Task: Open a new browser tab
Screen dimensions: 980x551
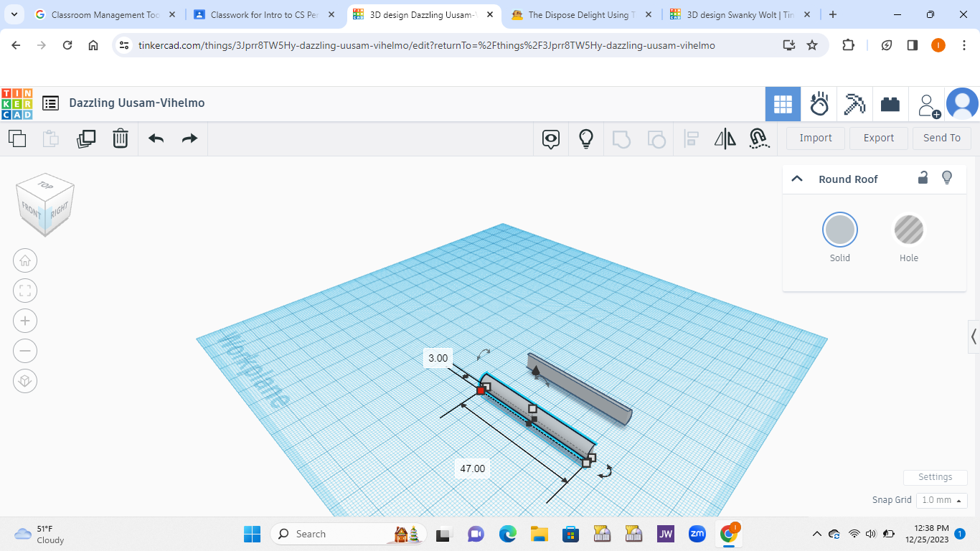Action: (832, 14)
